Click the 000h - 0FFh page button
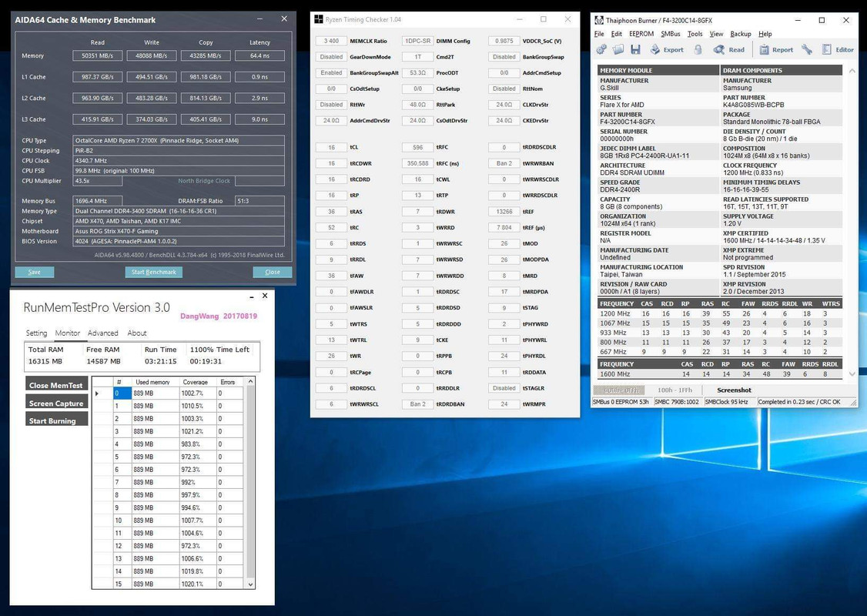The height and width of the screenshot is (616, 867). point(621,390)
